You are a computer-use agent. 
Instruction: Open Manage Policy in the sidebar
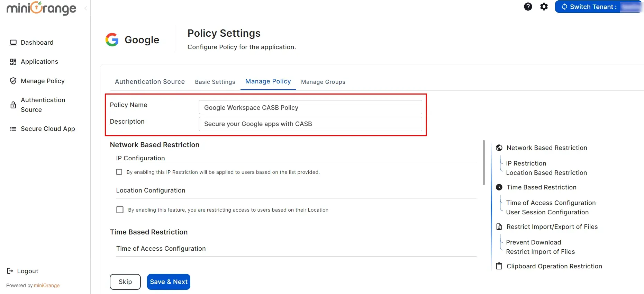[43, 81]
